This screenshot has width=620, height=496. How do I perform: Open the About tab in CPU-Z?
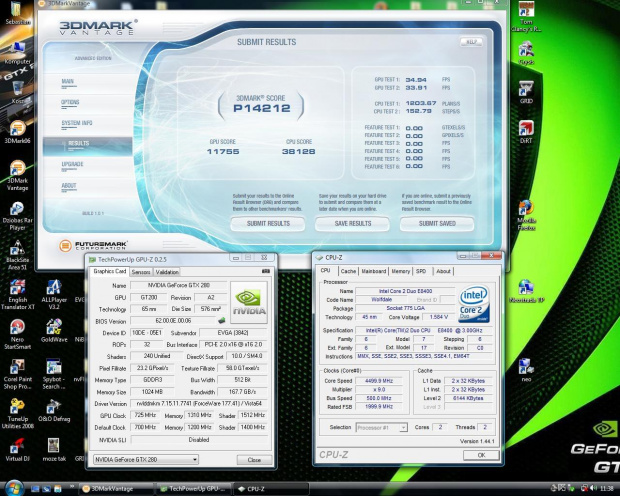(443, 271)
